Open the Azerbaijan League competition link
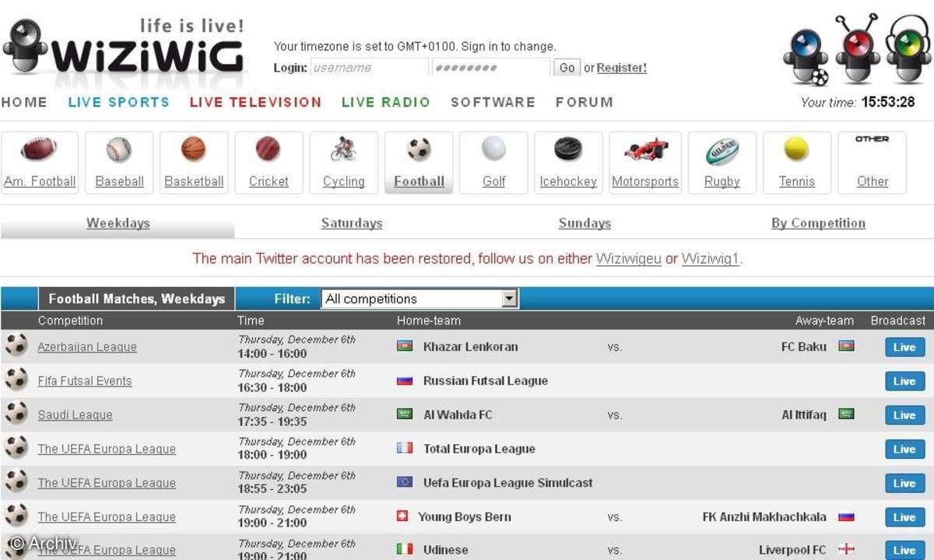Viewport: 934px width, 560px height. pyautogui.click(x=87, y=347)
